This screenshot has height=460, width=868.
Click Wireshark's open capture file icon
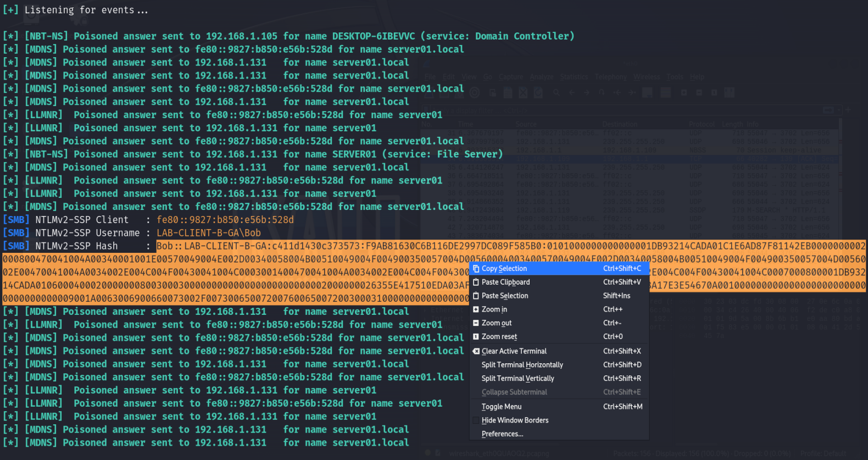[x=492, y=92]
